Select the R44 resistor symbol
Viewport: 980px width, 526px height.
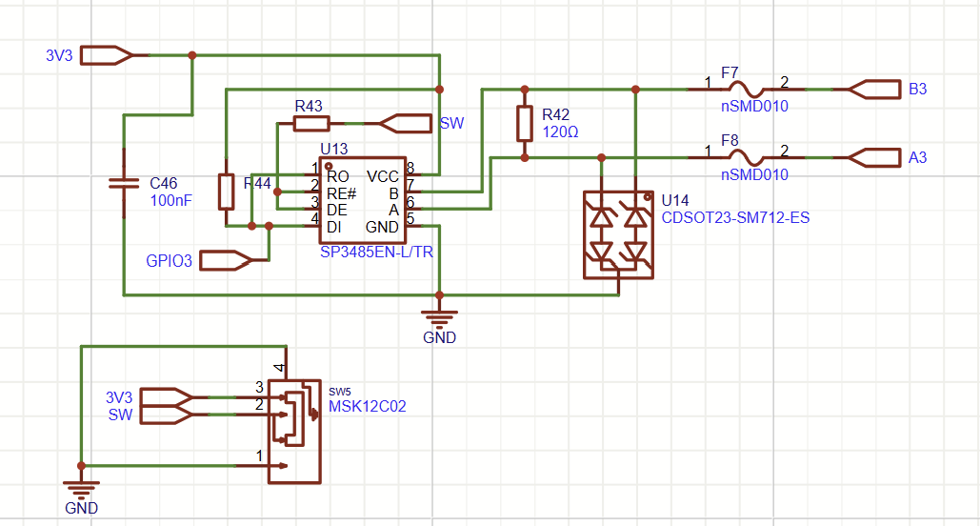(x=227, y=192)
